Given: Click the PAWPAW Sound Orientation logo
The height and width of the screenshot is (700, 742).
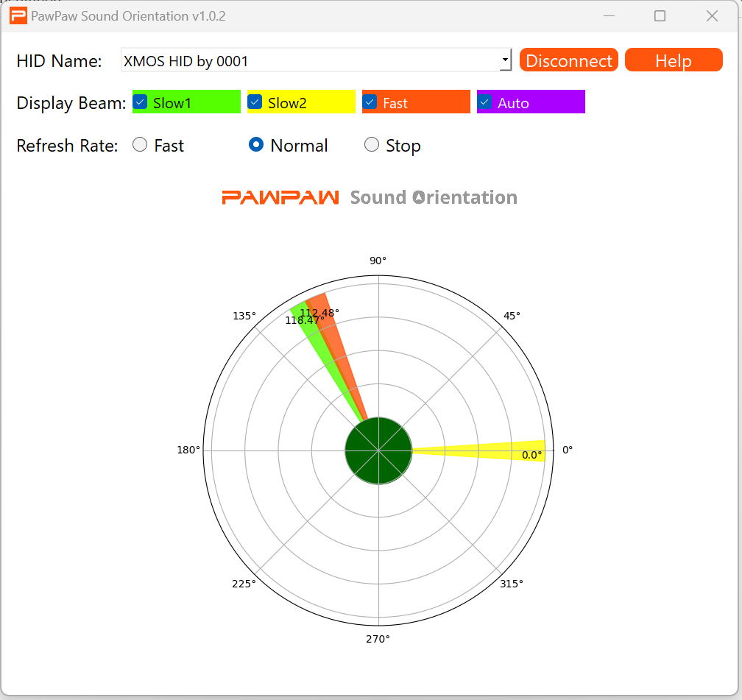Looking at the screenshot, I should [370, 197].
